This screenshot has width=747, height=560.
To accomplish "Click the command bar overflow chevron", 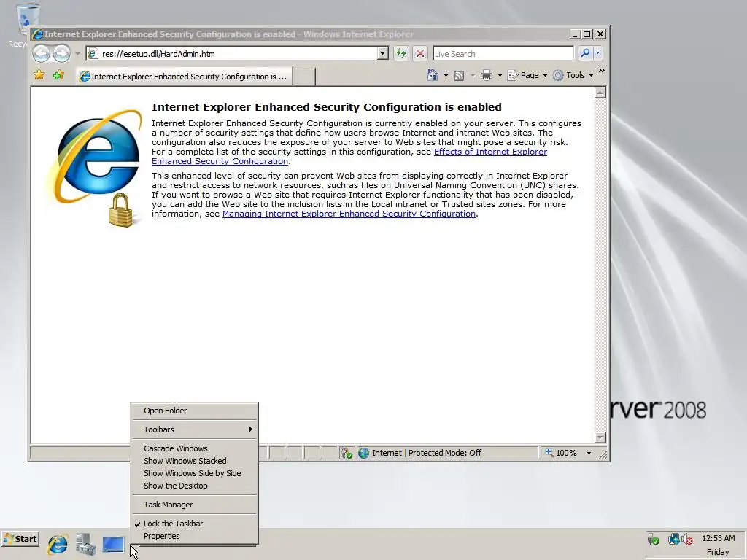I will [x=602, y=71].
